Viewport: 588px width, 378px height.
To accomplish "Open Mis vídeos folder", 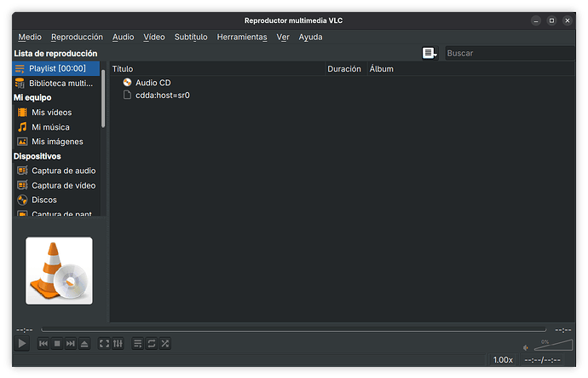I will coord(56,113).
